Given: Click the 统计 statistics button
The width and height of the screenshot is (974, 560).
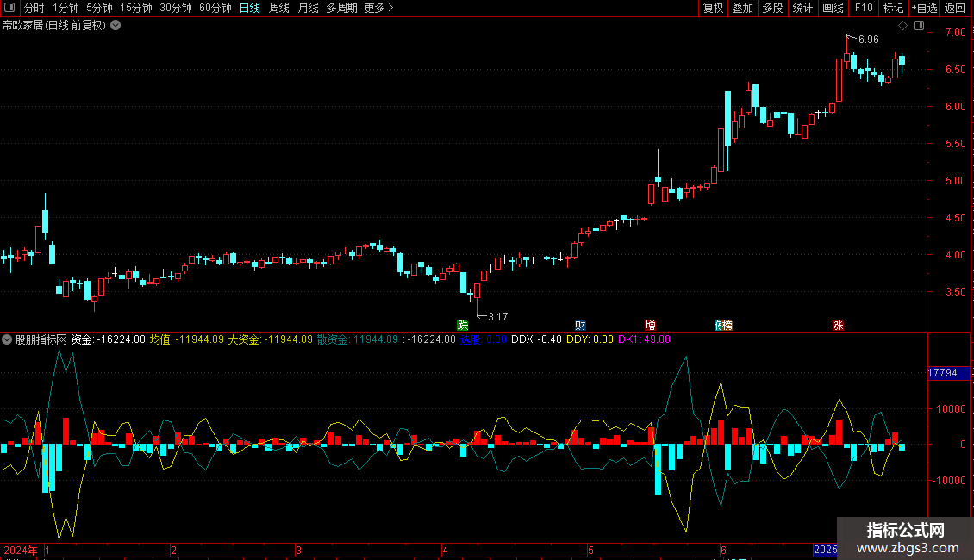Looking at the screenshot, I should pyautogui.click(x=802, y=8).
